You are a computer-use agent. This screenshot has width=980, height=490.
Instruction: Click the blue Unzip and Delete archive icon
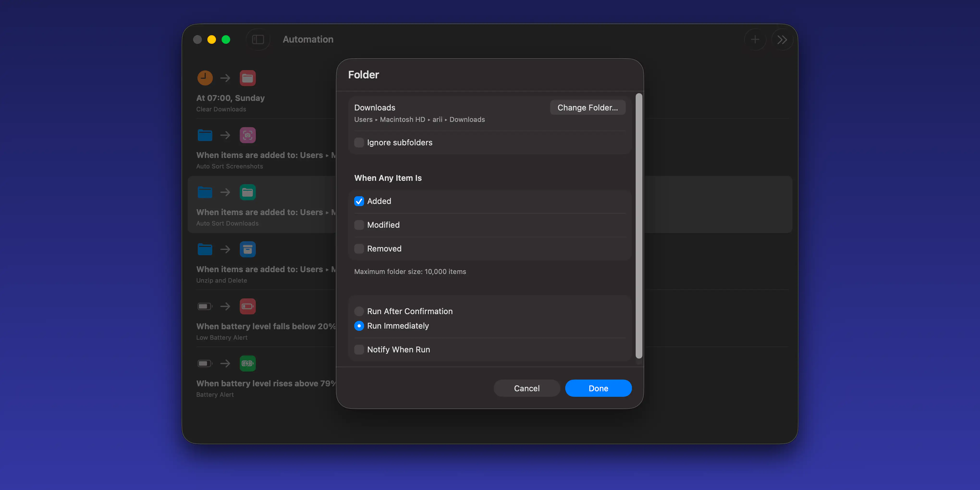[247, 249]
